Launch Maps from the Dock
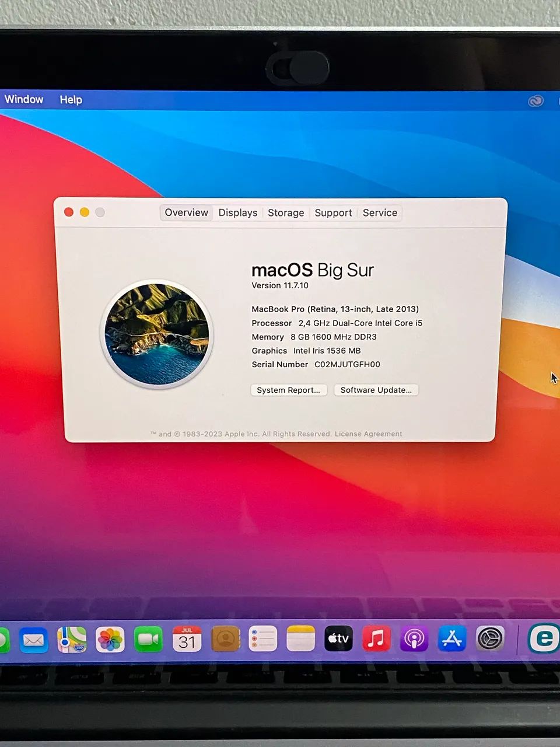The height and width of the screenshot is (747, 560). pos(72,640)
